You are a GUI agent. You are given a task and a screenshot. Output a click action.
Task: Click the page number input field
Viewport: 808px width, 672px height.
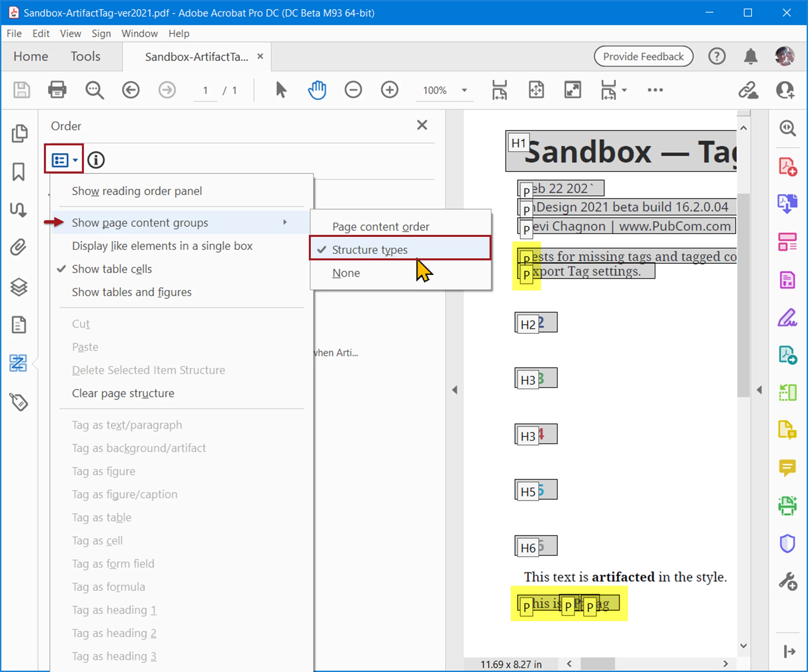pos(205,91)
